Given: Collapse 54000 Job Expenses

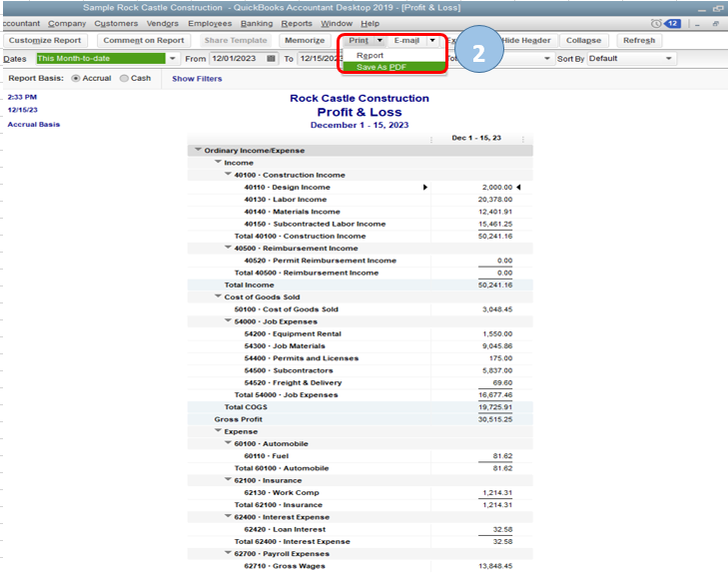Looking at the screenshot, I should pos(228,320).
